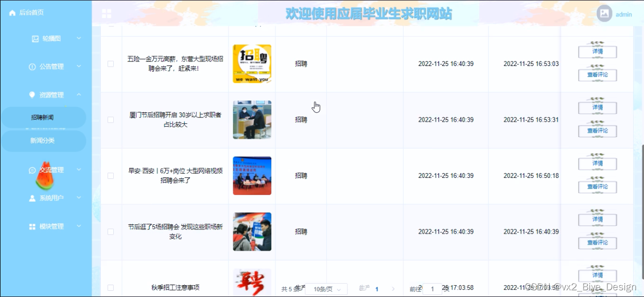Click update time 2022-11-25 16:53:31
The width and height of the screenshot is (644, 297).
coord(531,120)
